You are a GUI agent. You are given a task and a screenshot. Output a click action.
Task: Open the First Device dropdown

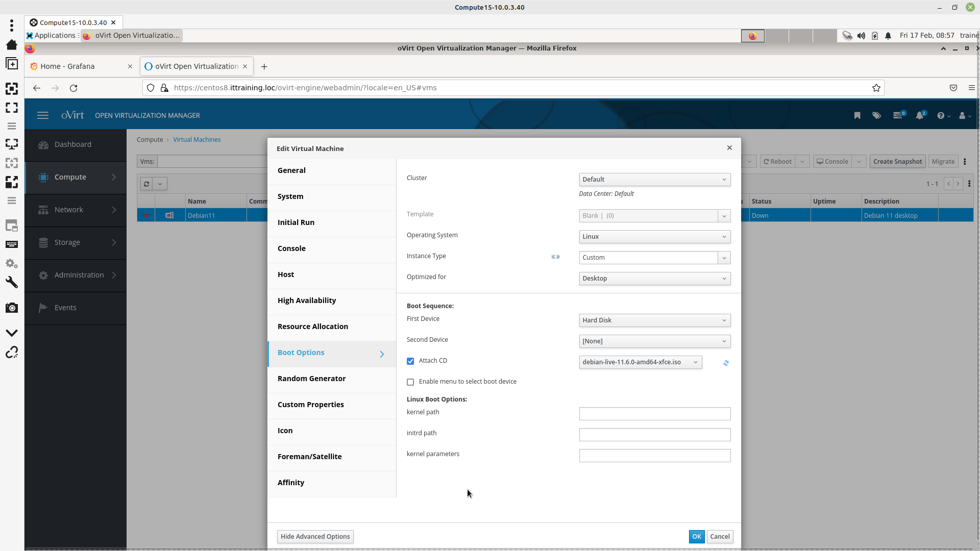click(x=654, y=320)
